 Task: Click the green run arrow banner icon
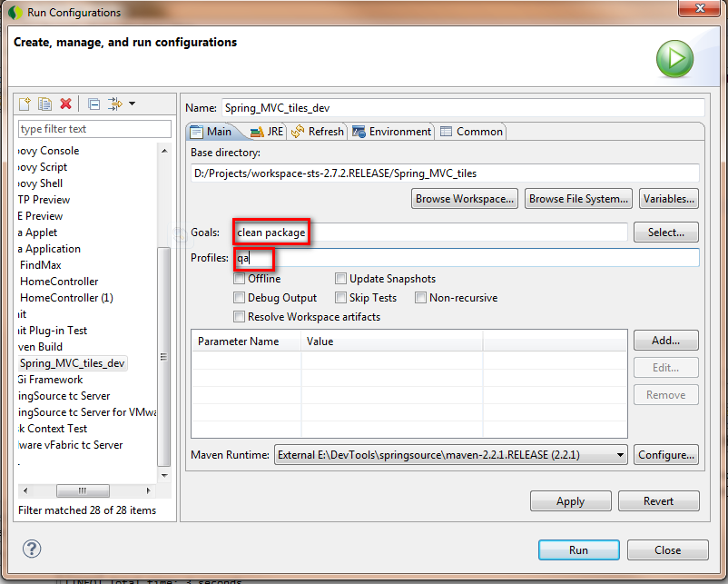[674, 59]
